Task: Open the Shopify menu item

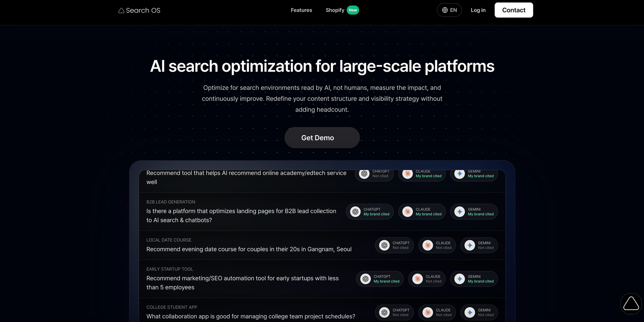Action: [x=335, y=10]
